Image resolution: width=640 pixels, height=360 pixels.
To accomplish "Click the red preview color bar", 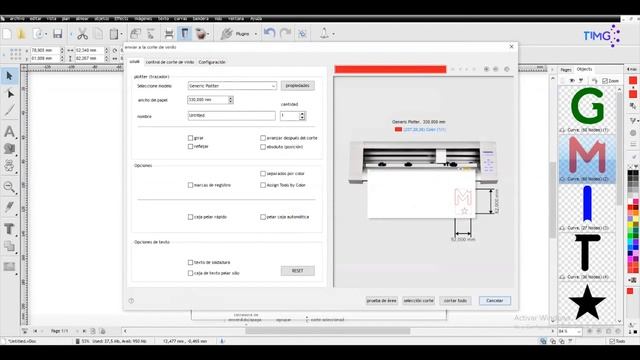I will 390,69.
